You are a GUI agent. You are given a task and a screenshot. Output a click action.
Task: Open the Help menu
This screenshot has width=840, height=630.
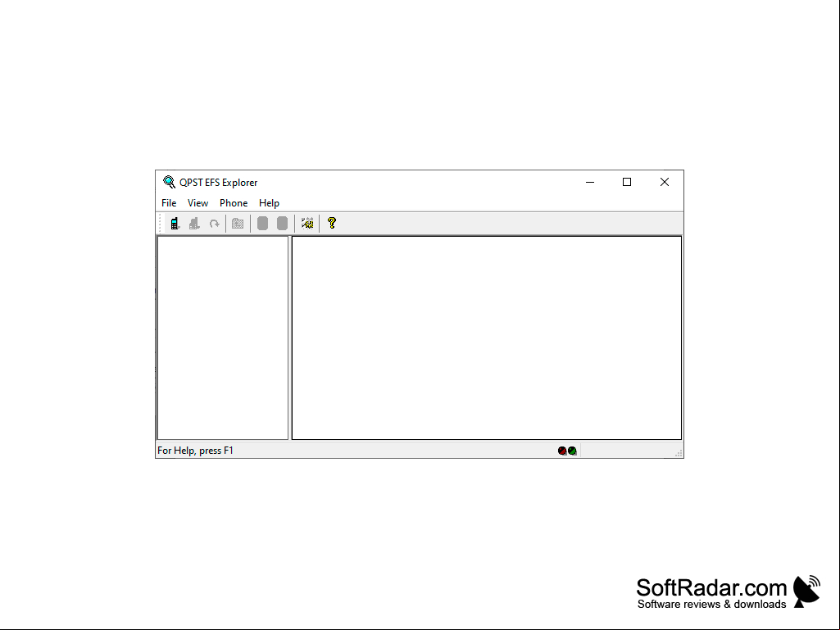point(269,203)
